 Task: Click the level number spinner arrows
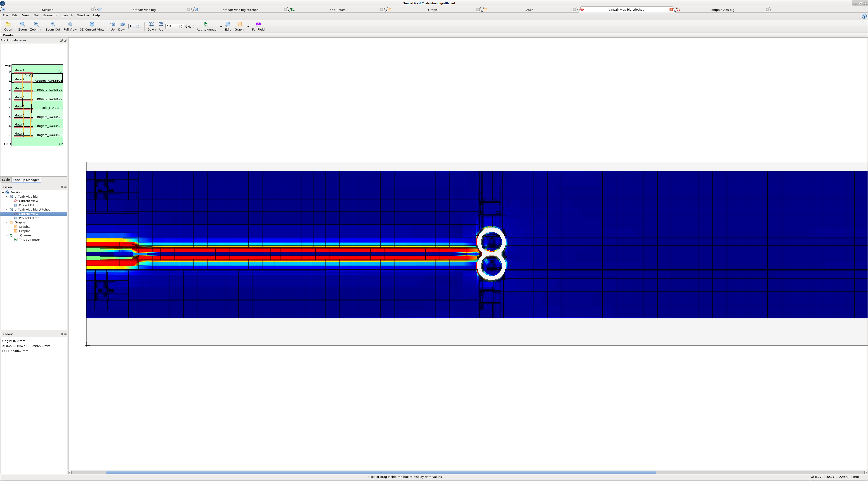139,26
